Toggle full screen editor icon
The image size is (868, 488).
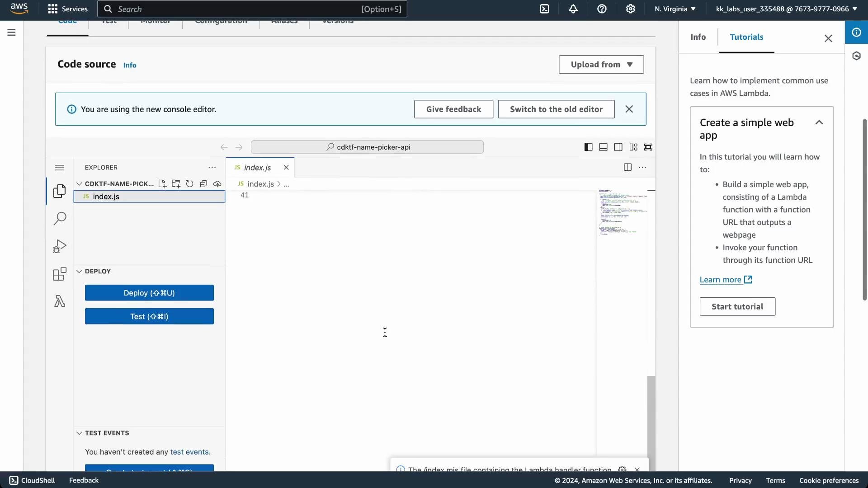pyautogui.click(x=648, y=147)
